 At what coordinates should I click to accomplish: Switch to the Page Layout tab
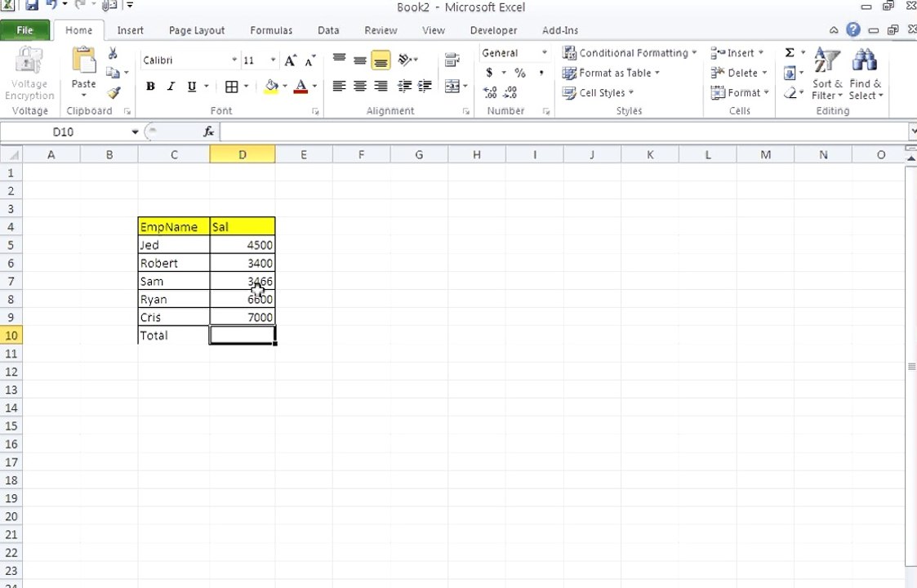(197, 30)
